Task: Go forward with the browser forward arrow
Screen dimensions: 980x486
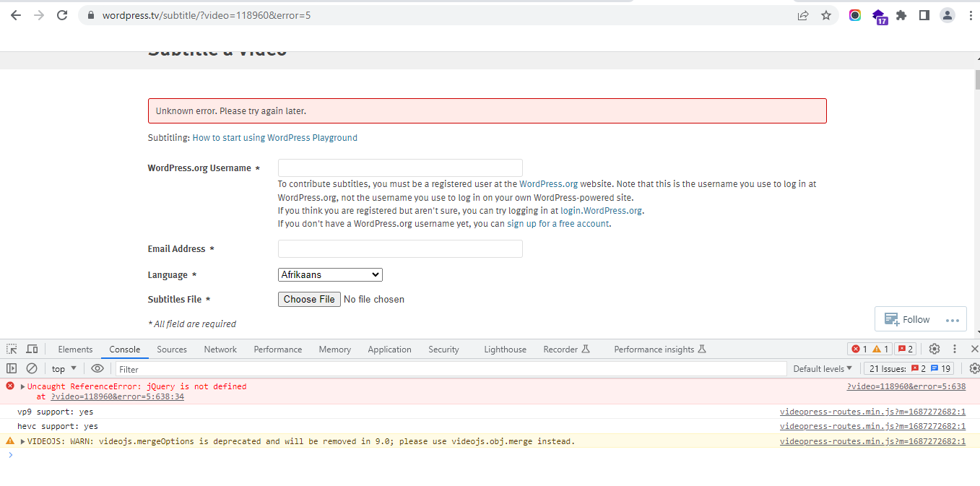Action: pos(38,15)
